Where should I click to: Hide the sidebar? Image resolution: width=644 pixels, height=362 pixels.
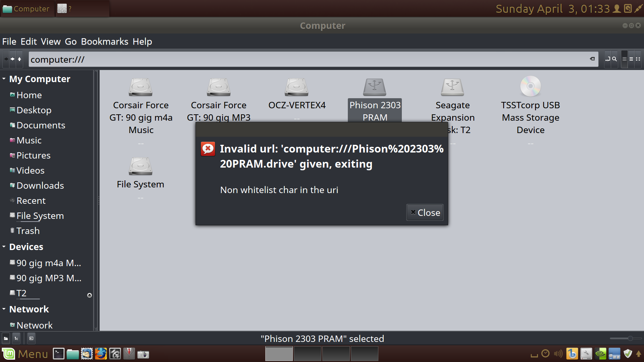[31, 339]
